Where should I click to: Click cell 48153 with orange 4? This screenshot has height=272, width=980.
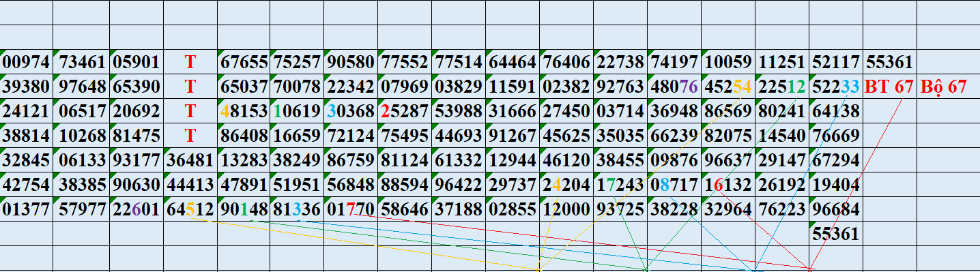coord(244,111)
